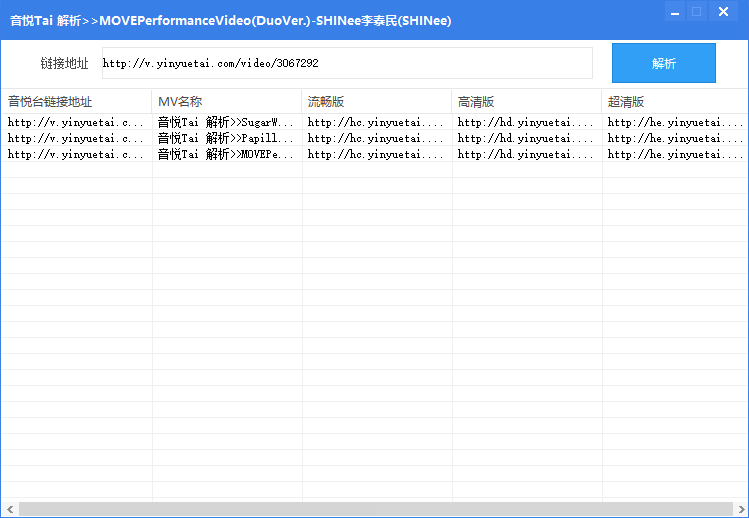Click the 超清版 column header

point(675,102)
